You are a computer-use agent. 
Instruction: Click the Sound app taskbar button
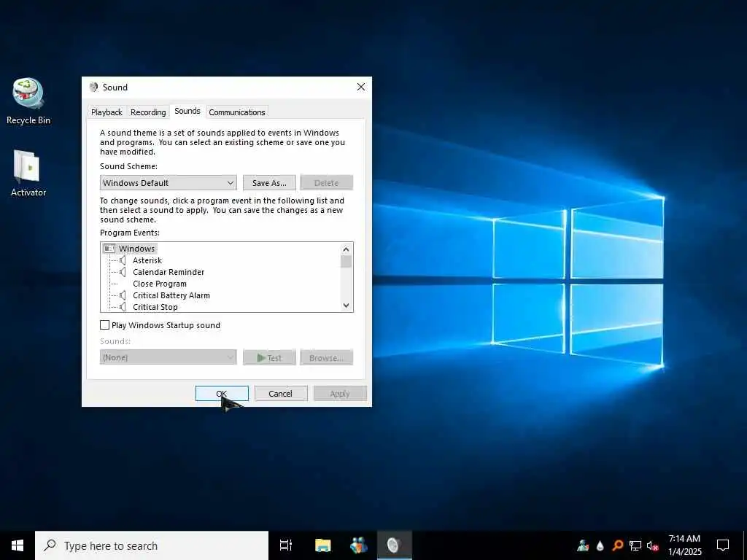[x=394, y=545]
